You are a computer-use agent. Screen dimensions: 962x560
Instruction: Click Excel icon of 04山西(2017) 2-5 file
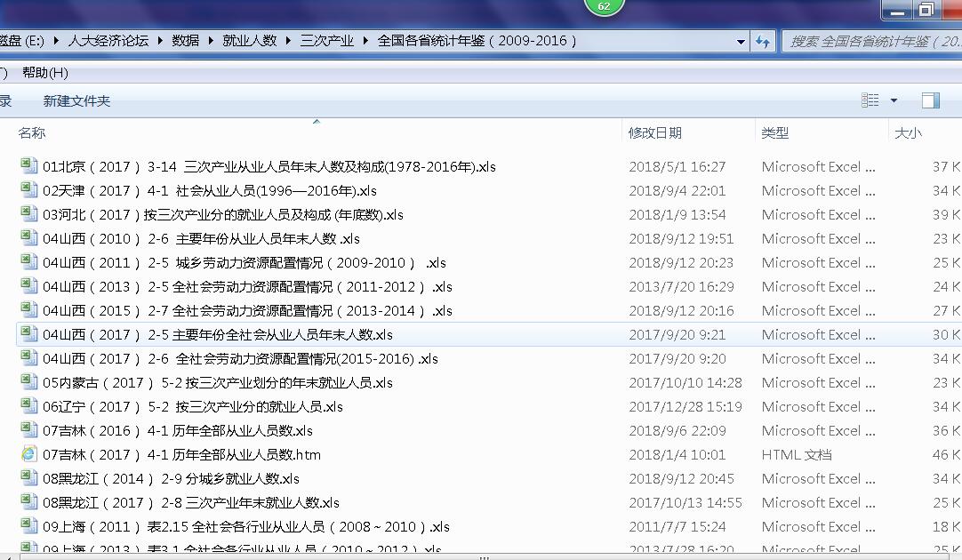[x=28, y=333]
